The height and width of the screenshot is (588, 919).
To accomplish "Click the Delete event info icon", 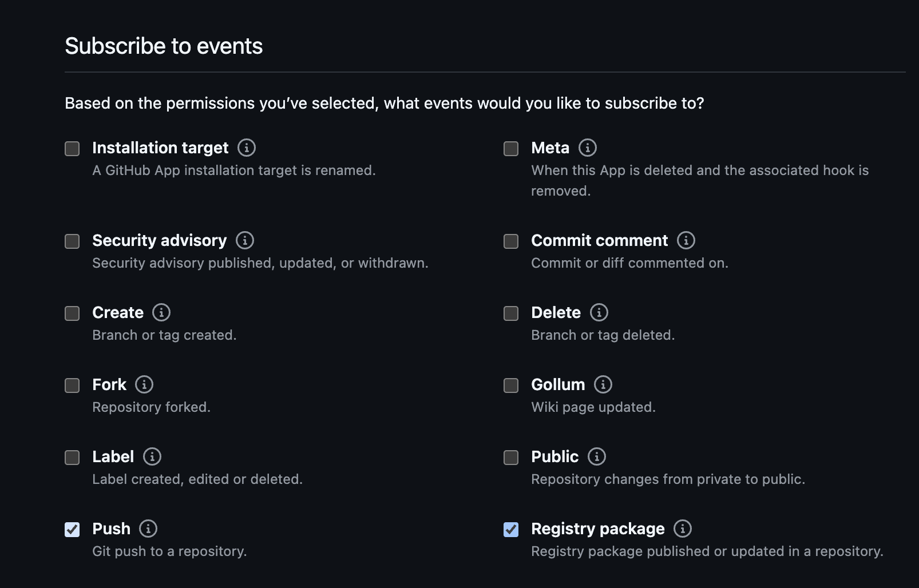I will [599, 313].
